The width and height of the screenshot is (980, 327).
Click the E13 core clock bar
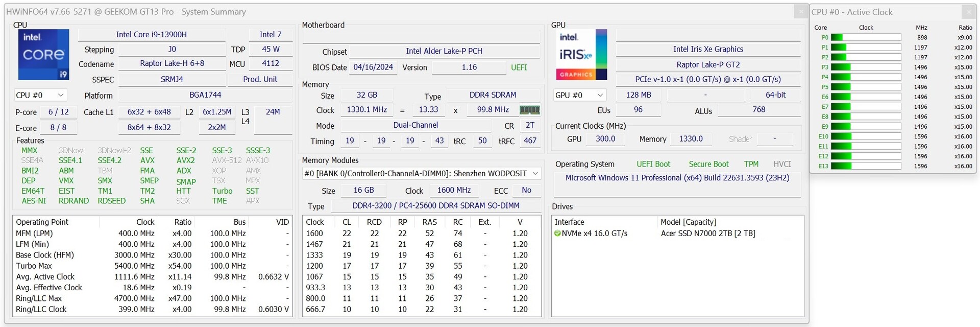[866, 166]
